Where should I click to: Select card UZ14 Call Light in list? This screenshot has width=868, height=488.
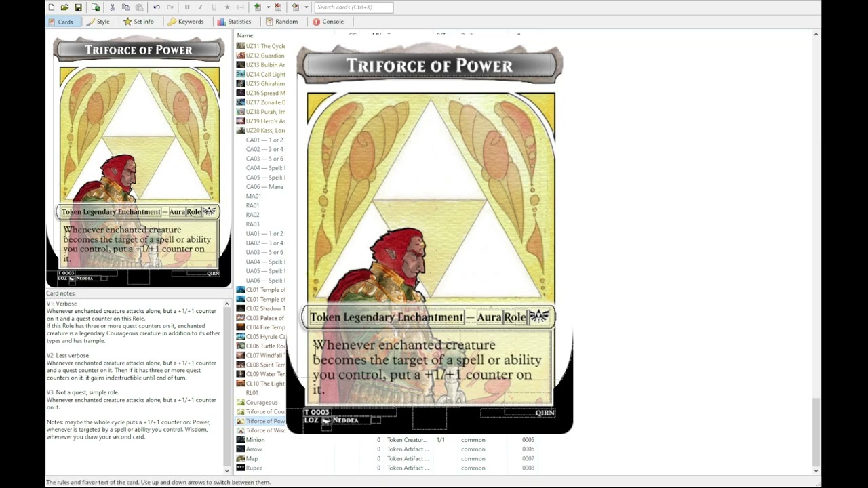tap(261, 75)
